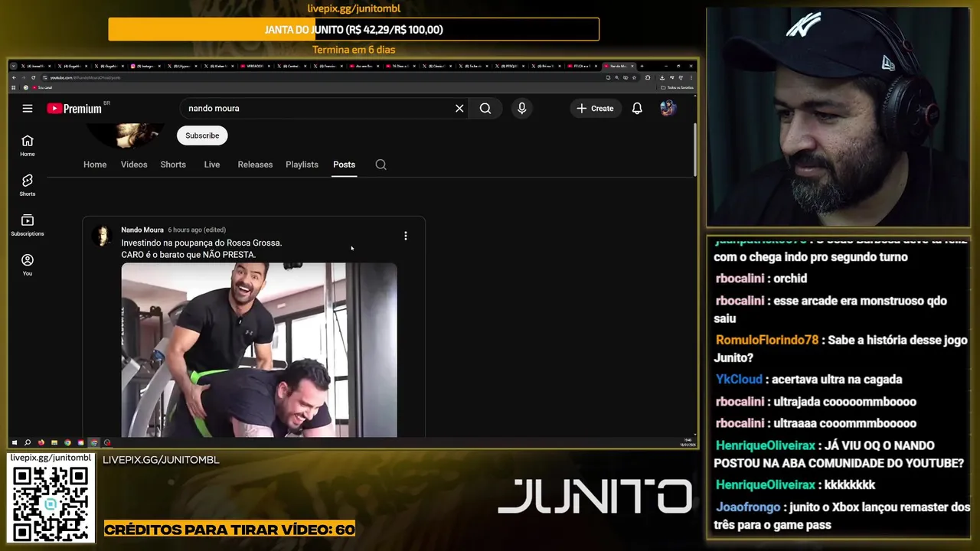Click 'CARO é o barato que NÃO PRESTA.' text

point(188,255)
